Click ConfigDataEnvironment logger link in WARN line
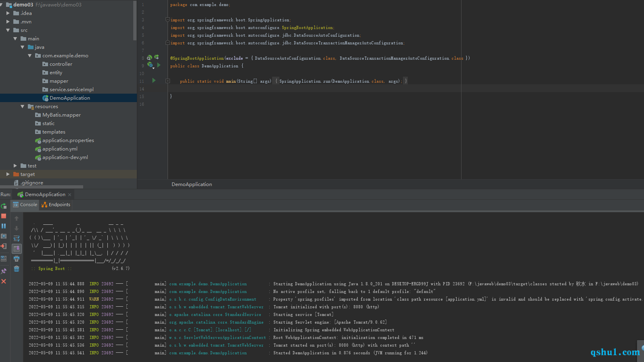The image size is (644, 362). pyautogui.click(x=213, y=299)
